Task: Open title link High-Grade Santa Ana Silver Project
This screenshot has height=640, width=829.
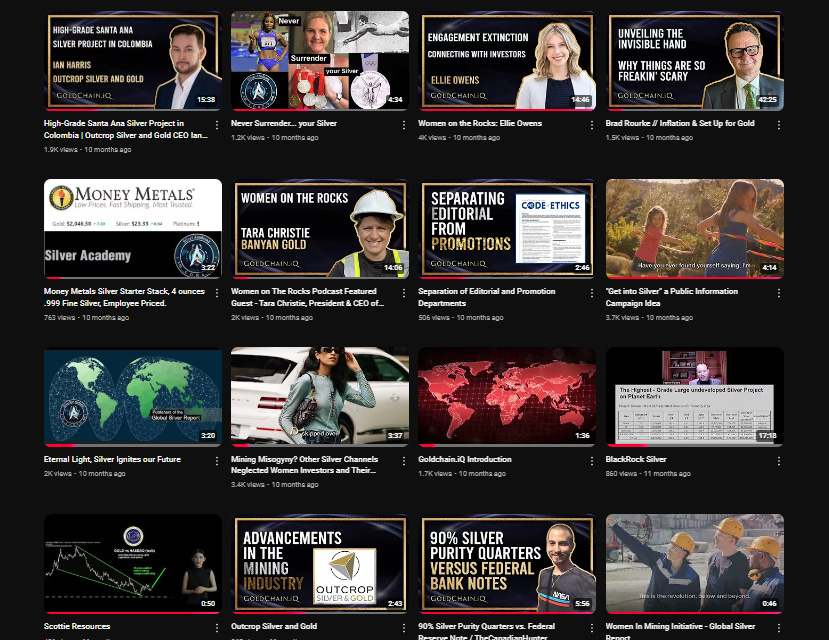Action: 125,129
